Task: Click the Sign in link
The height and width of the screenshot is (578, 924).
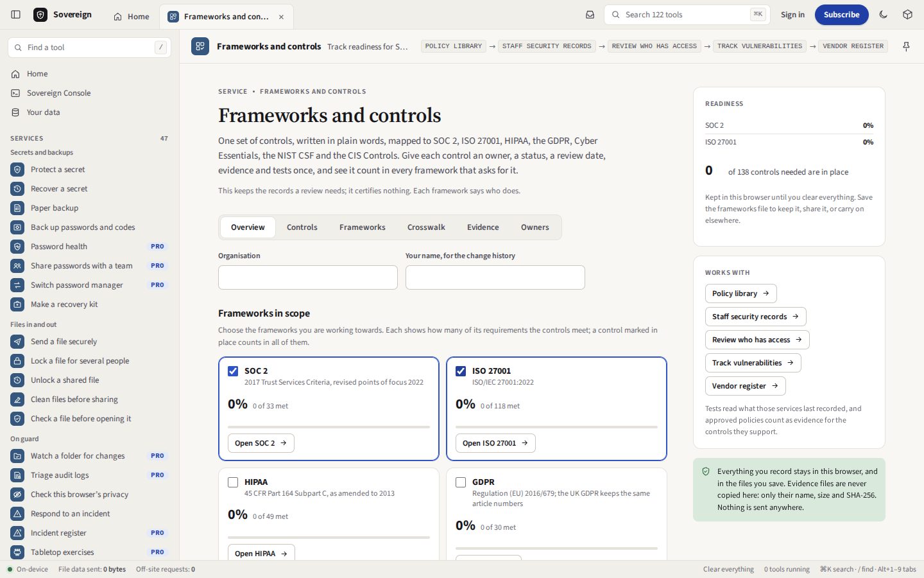Action: tap(792, 15)
